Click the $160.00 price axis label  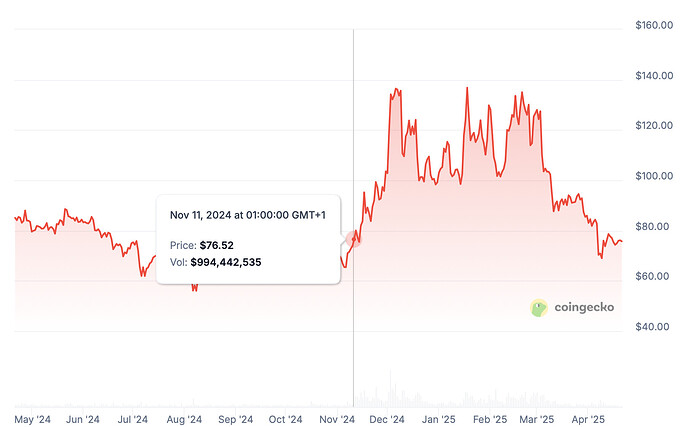(x=654, y=25)
